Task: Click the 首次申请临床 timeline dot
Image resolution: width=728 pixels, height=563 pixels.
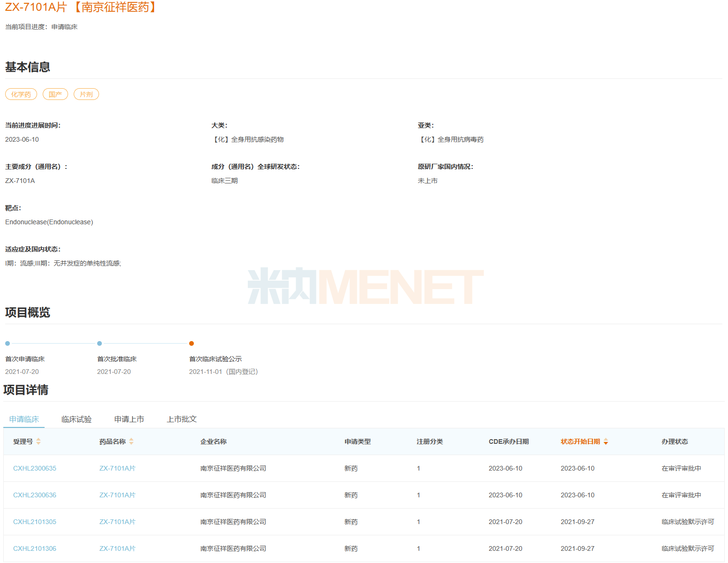Action: (x=8, y=343)
